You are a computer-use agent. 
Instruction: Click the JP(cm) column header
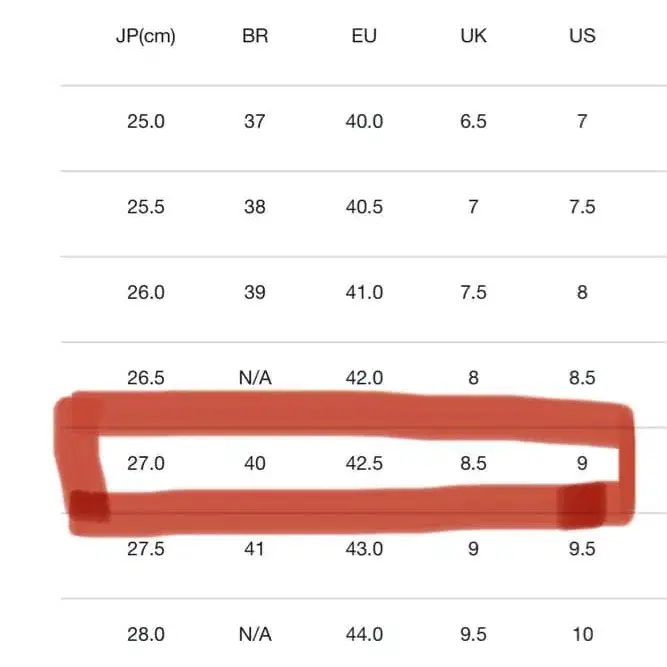146,36
